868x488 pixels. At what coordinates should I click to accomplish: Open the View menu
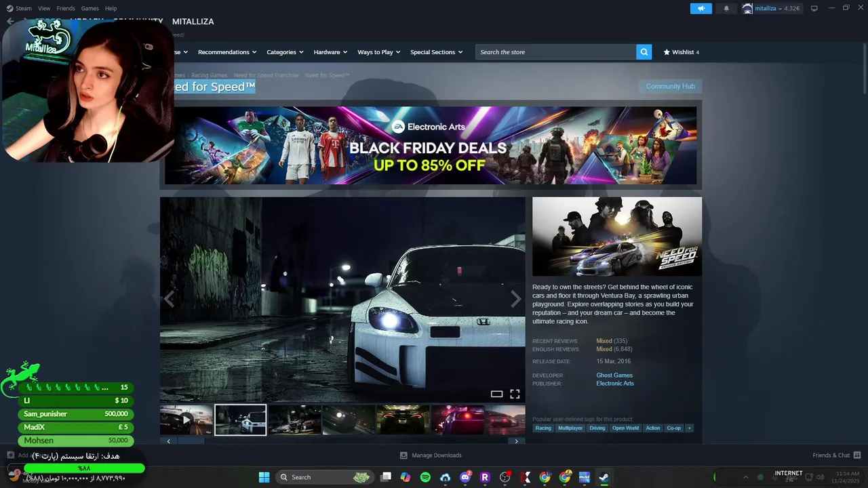44,8
